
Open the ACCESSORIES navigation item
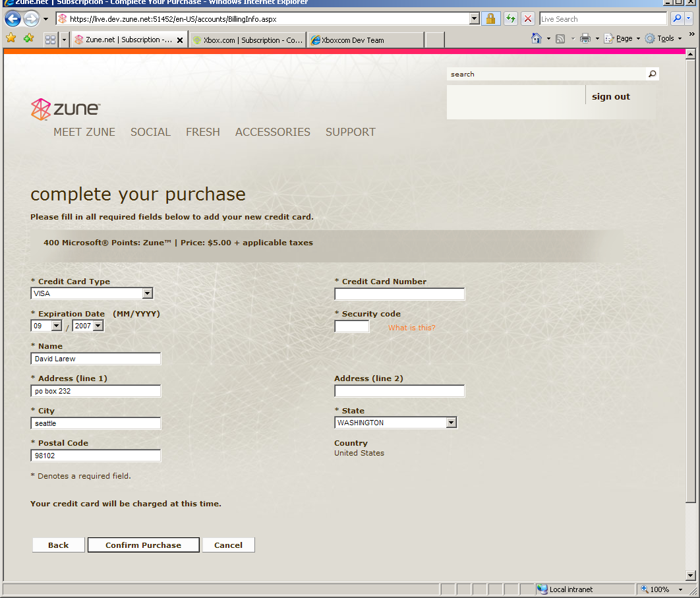coord(273,133)
